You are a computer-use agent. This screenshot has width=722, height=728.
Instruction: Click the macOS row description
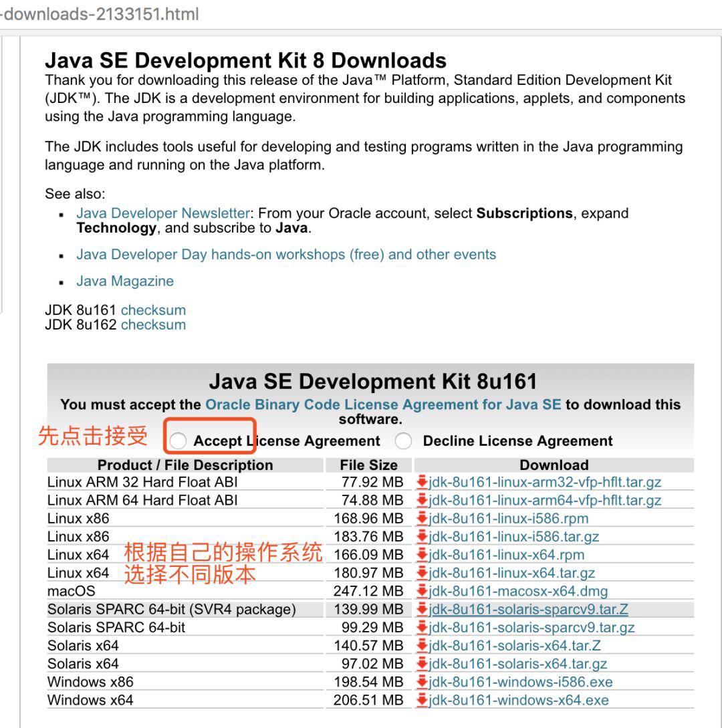click(x=71, y=590)
